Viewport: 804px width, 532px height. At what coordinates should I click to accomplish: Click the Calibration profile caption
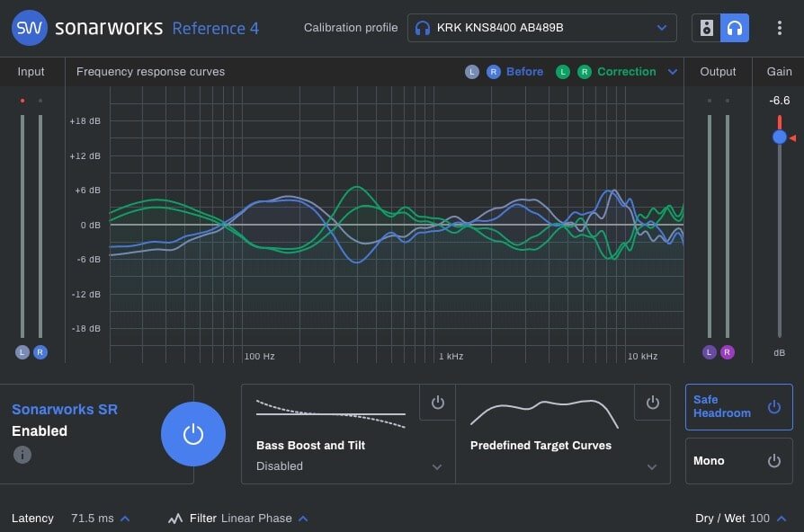tap(351, 28)
